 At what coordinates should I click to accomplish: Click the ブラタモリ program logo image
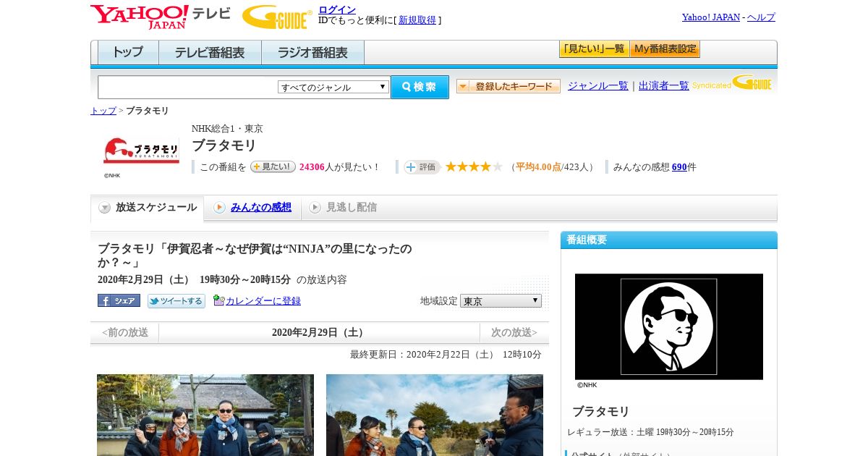(141, 150)
